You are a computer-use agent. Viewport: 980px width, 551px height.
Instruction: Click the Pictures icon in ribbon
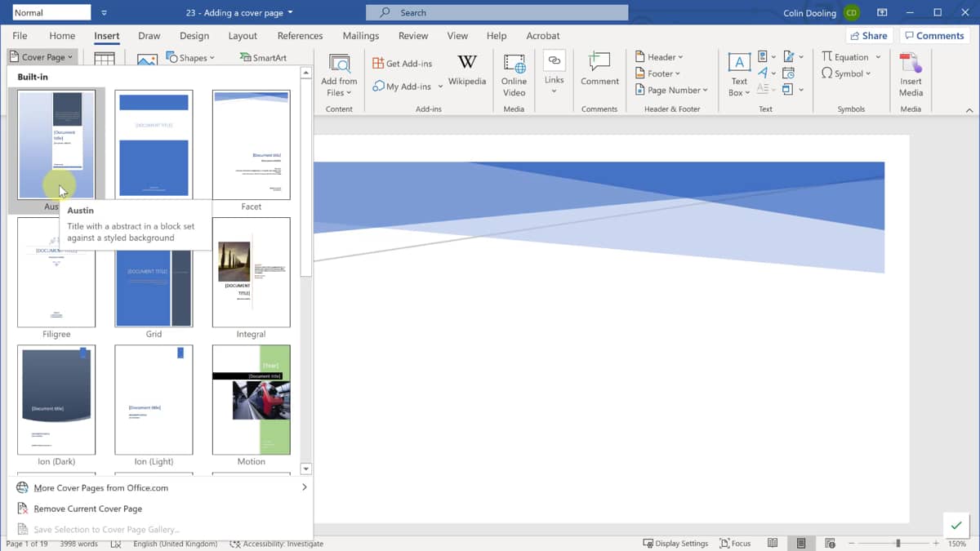147,60
